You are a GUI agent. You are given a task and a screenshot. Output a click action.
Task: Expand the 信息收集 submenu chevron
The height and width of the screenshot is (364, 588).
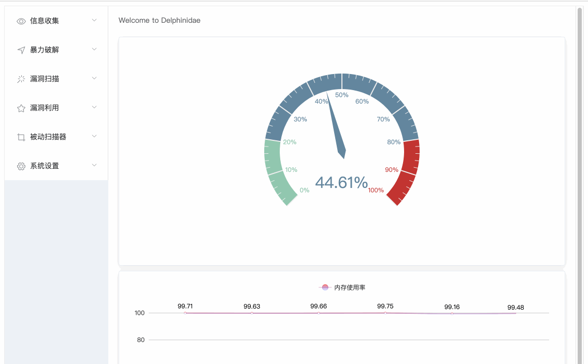94,20
